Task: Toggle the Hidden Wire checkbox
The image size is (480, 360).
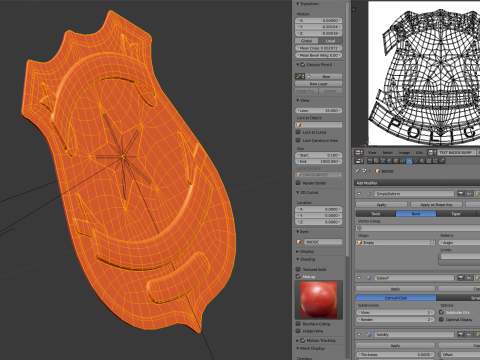Action: (298, 331)
